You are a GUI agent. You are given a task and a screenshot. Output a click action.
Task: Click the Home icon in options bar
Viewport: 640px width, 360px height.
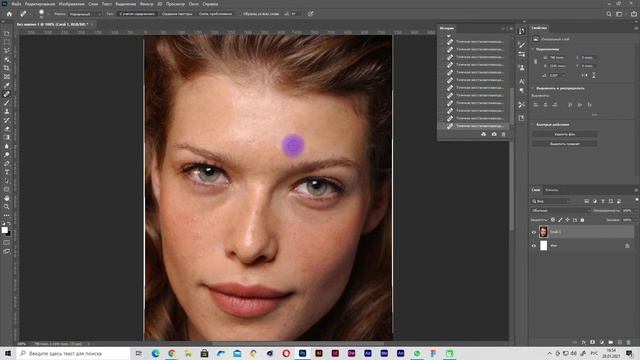(9, 14)
